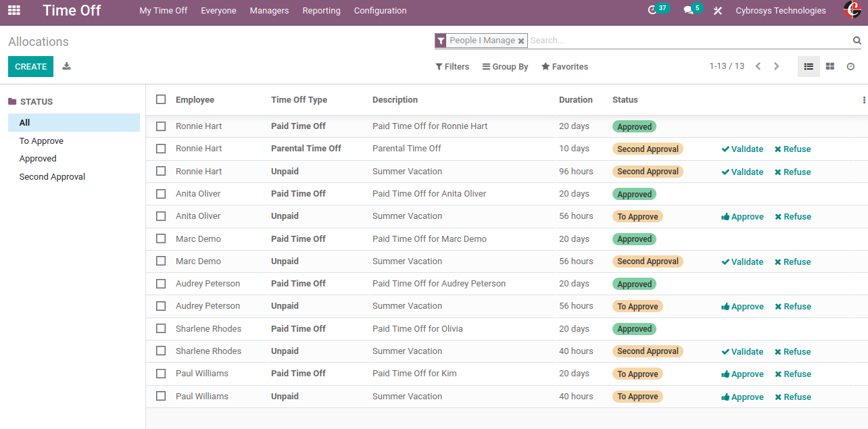Viewport: 868px width, 429px height.
Task: Go to next page arrow
Action: coord(776,66)
